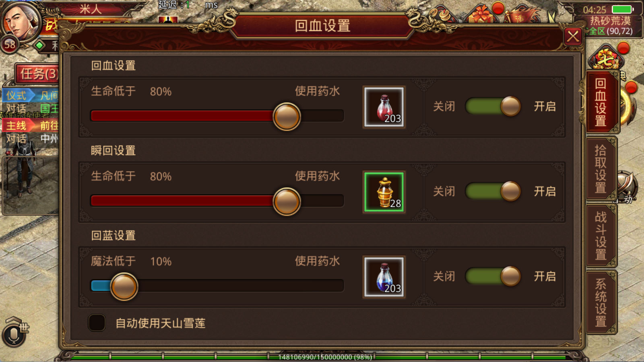This screenshot has height=362, width=644.
Task: Select the red health potion icon
Action: point(384,107)
